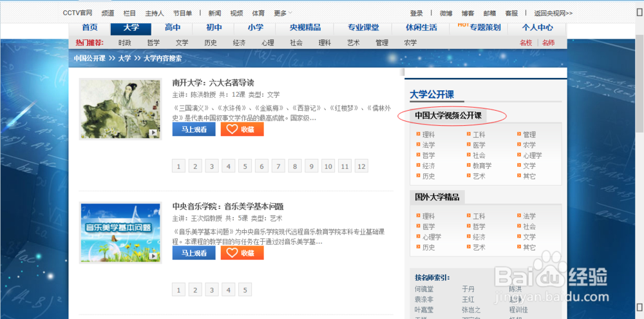
Task: Click 名师 link in recommendation bar
Action: point(548,43)
